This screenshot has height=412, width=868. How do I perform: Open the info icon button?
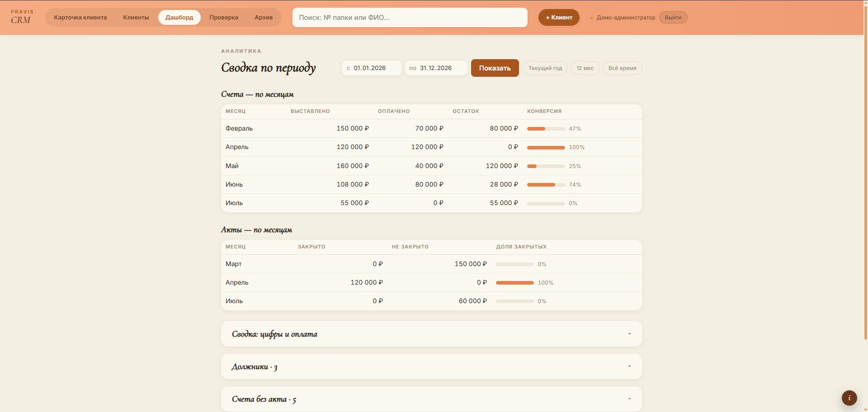point(849,398)
